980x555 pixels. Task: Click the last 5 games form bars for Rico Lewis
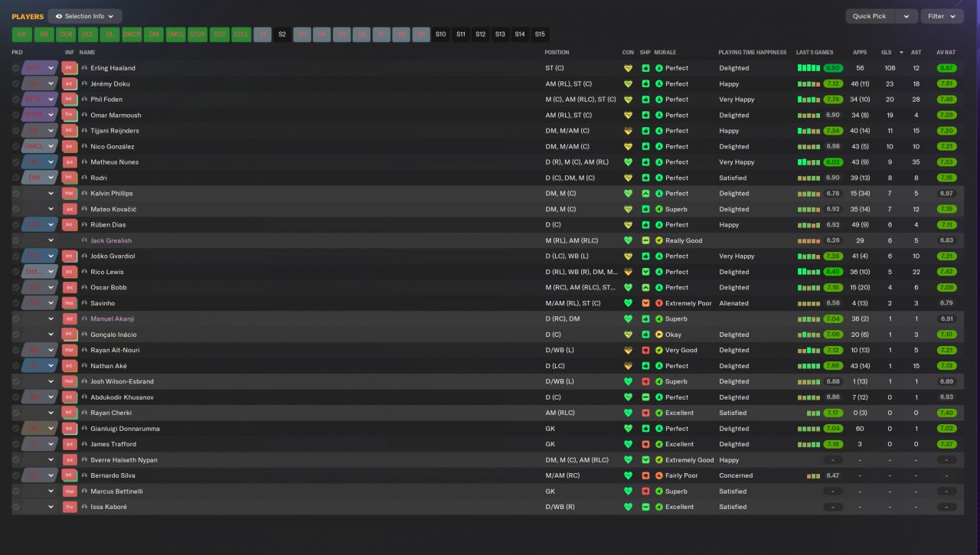[x=808, y=272]
